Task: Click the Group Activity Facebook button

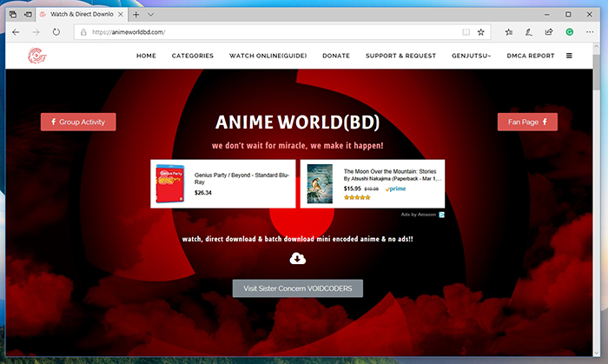Action: pos(78,122)
